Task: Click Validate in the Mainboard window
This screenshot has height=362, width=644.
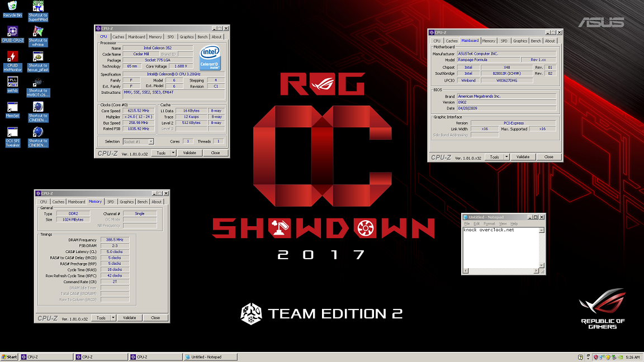Action: [x=523, y=157]
